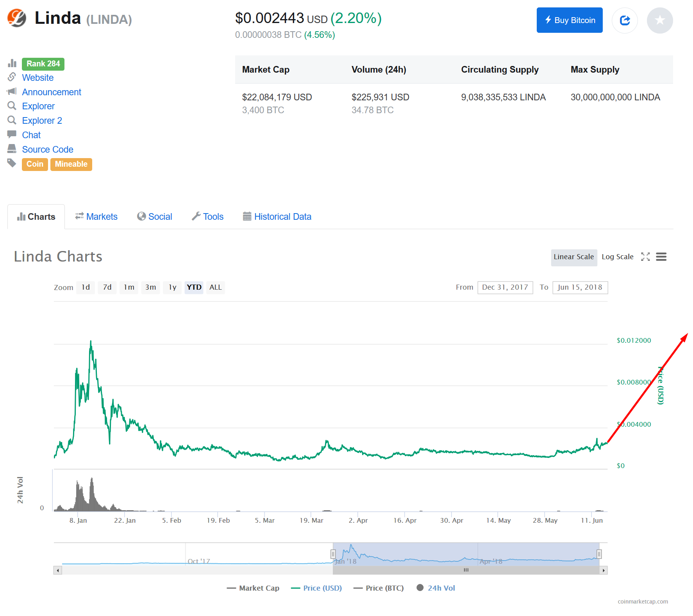Click the $22,084,179 USD market cap value
Screen dimensions: 693x616
(277, 97)
